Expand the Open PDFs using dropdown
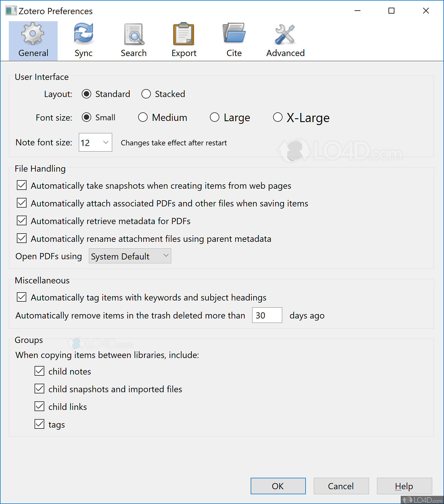Screen dimensions: 444x504 click(130, 256)
